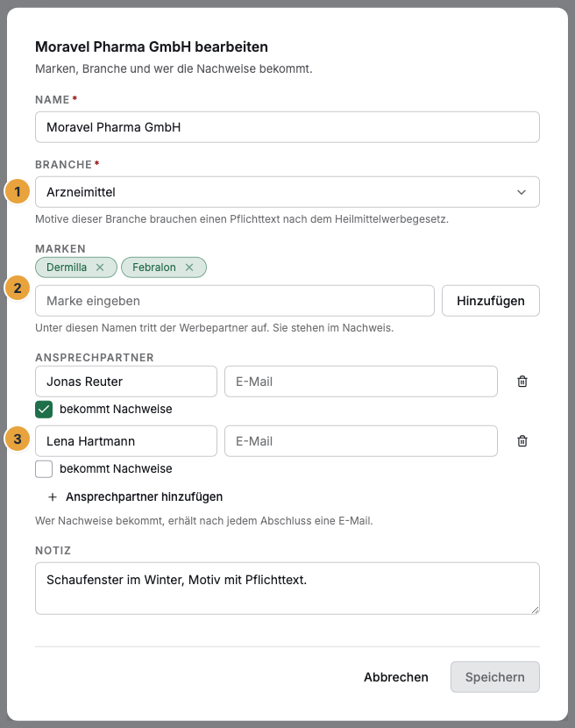
Task: Click the Jonas Reuter name field
Action: click(126, 382)
